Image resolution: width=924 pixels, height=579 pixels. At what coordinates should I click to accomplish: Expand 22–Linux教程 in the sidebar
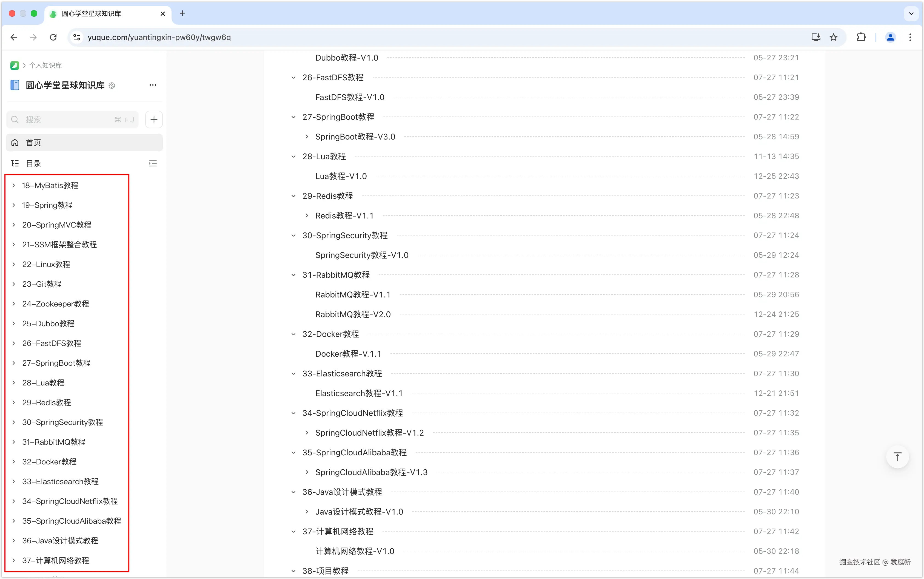[14, 264]
